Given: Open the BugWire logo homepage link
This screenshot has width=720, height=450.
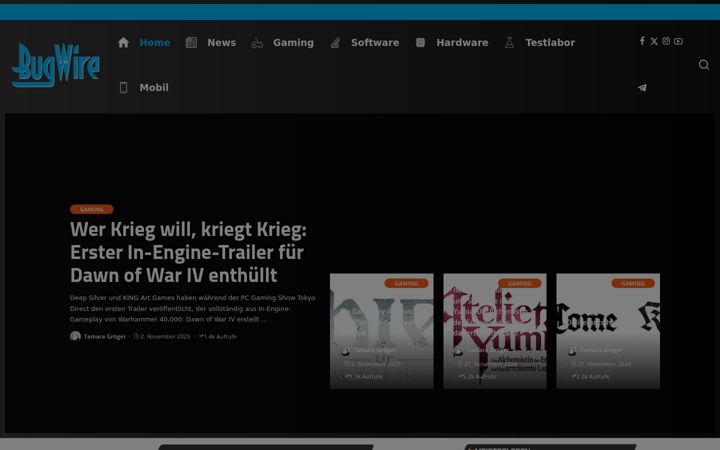Looking at the screenshot, I should coord(56,65).
